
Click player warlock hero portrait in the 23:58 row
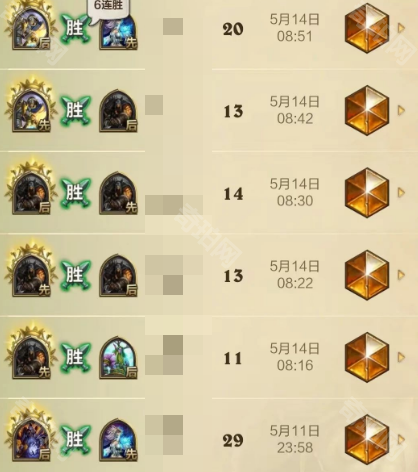click(31, 436)
